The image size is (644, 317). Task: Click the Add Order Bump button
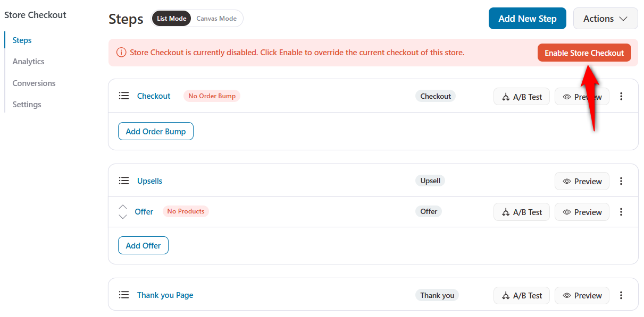pos(156,132)
